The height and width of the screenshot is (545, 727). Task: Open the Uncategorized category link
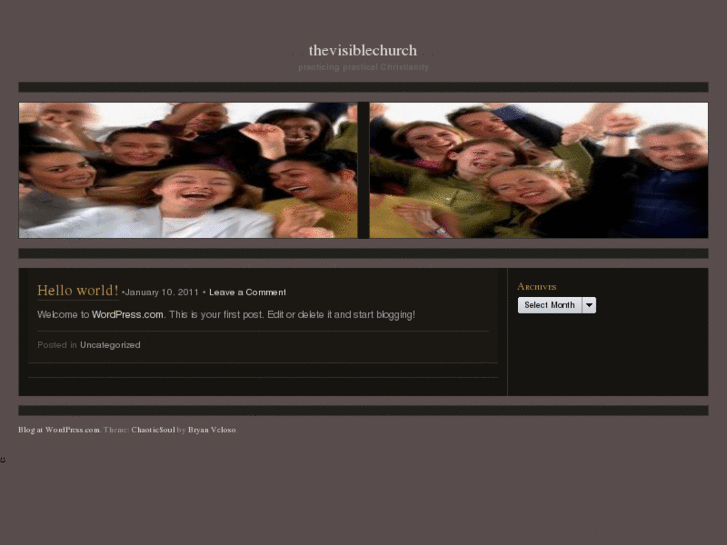point(110,345)
